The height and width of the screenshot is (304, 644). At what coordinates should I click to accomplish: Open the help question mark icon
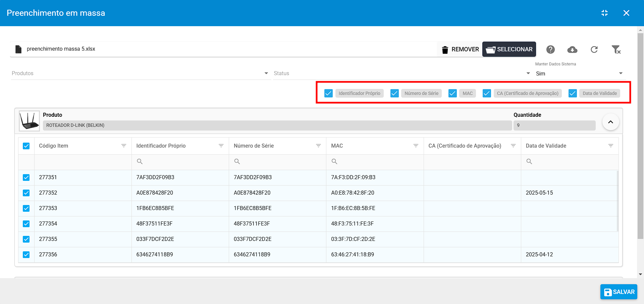click(x=550, y=50)
